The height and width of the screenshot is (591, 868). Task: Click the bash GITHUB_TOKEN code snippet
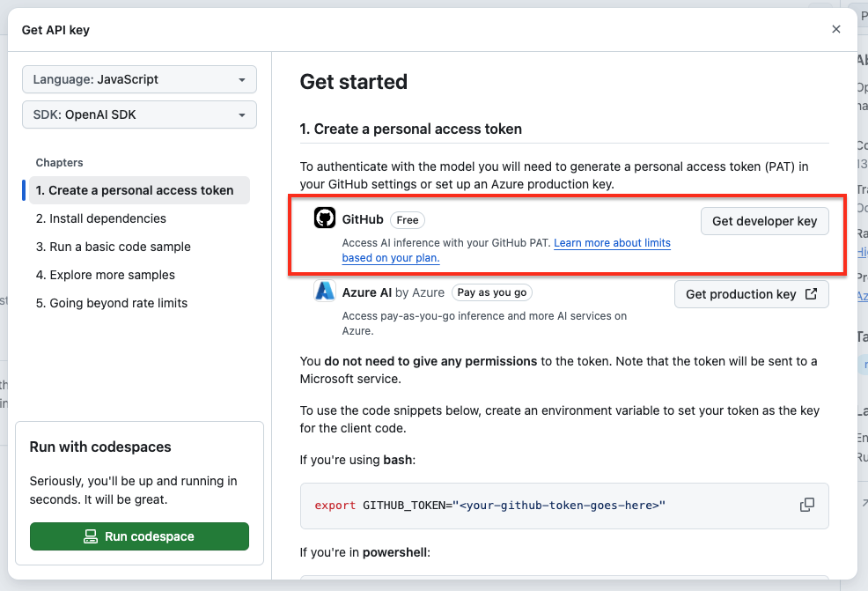click(489, 506)
